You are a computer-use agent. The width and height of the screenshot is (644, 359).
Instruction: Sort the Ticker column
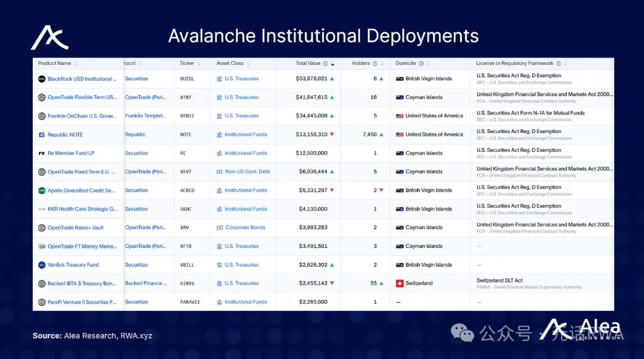tap(199, 63)
